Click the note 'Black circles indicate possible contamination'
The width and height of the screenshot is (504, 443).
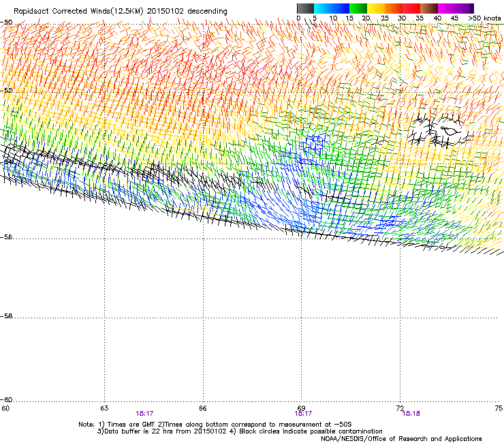[x=311, y=431]
